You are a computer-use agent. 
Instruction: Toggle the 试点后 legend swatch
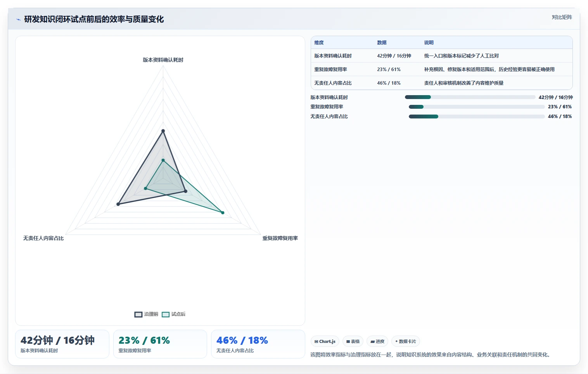(x=166, y=314)
